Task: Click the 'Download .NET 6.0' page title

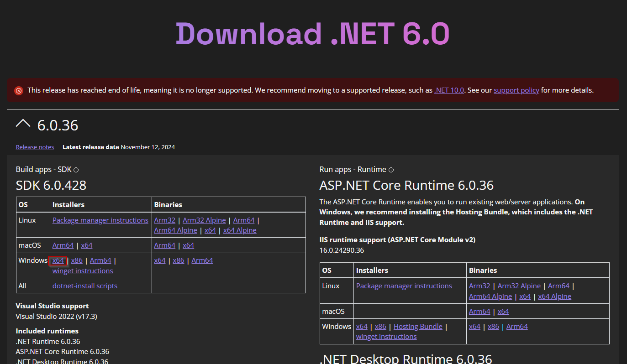Action: [x=313, y=33]
